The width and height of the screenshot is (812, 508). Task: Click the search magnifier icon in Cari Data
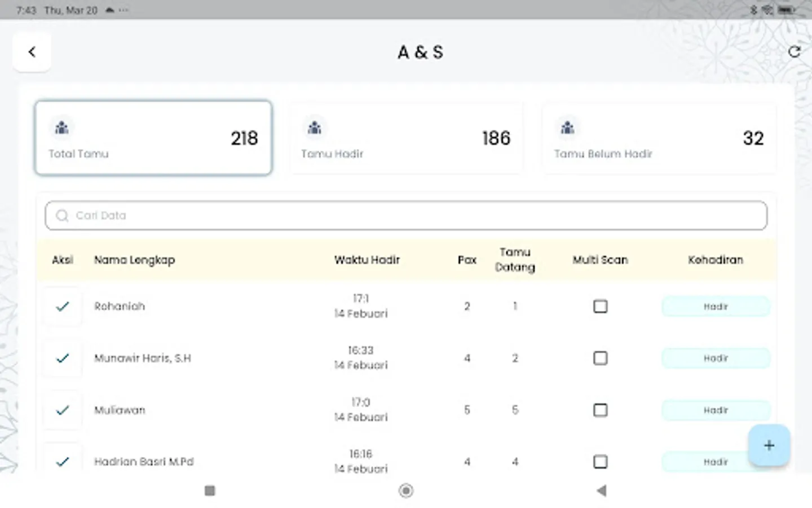point(61,216)
